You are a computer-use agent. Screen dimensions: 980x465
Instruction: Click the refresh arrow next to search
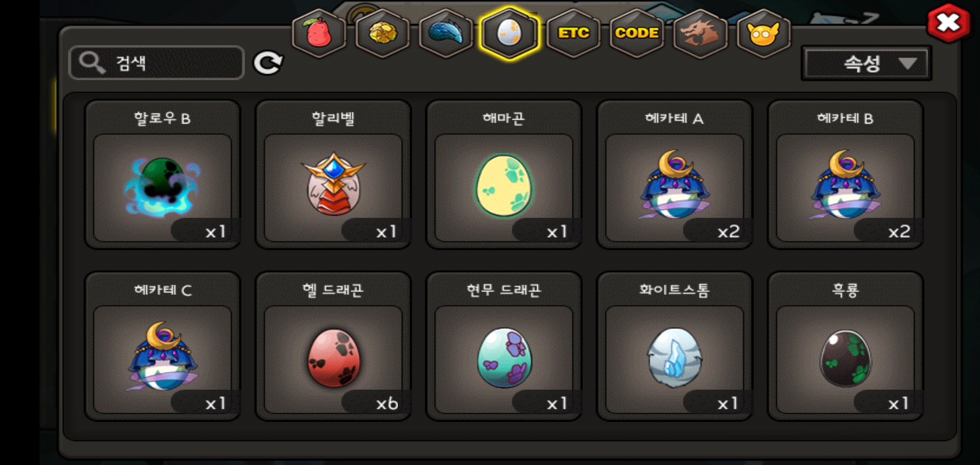268,63
